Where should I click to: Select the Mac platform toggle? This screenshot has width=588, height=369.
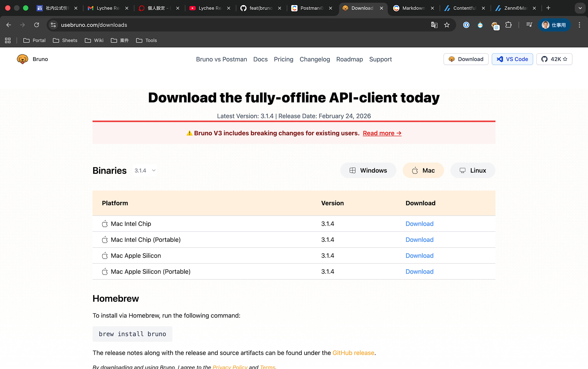(x=423, y=171)
